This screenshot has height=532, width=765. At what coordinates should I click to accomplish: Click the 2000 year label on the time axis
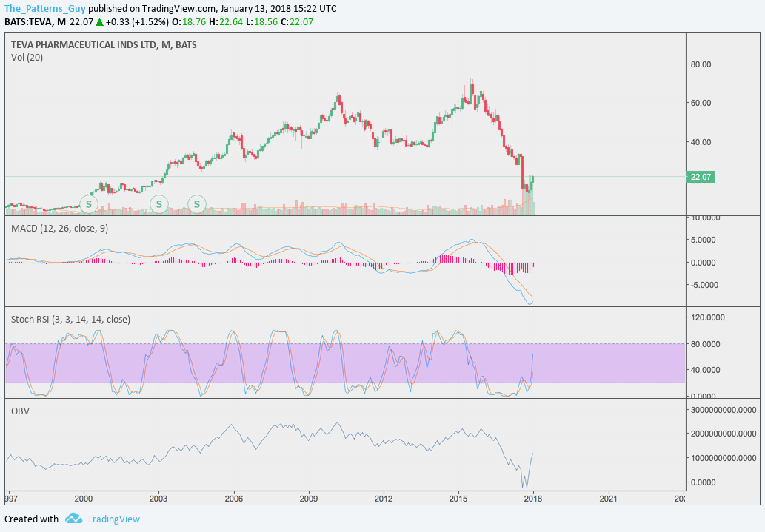coord(84,499)
